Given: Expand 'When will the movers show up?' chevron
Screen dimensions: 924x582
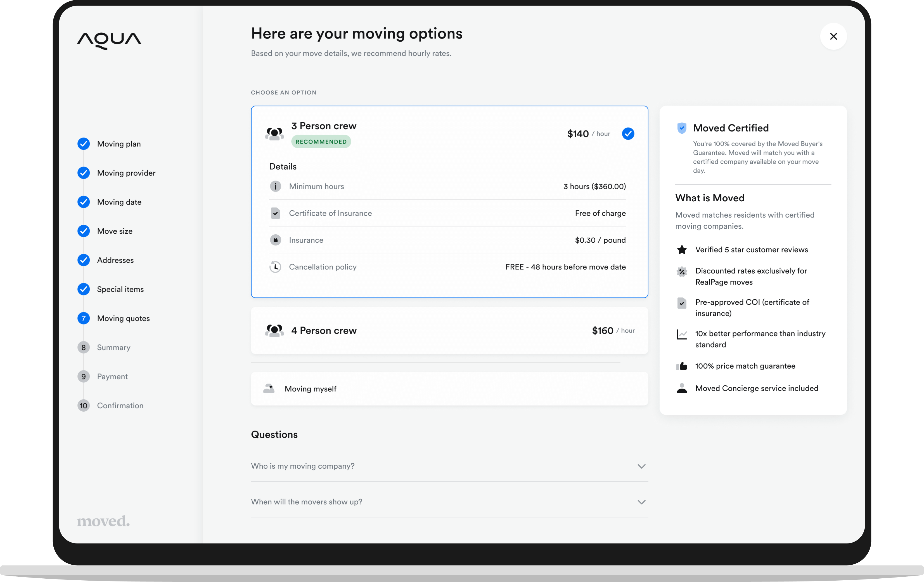Looking at the screenshot, I should click(x=641, y=502).
